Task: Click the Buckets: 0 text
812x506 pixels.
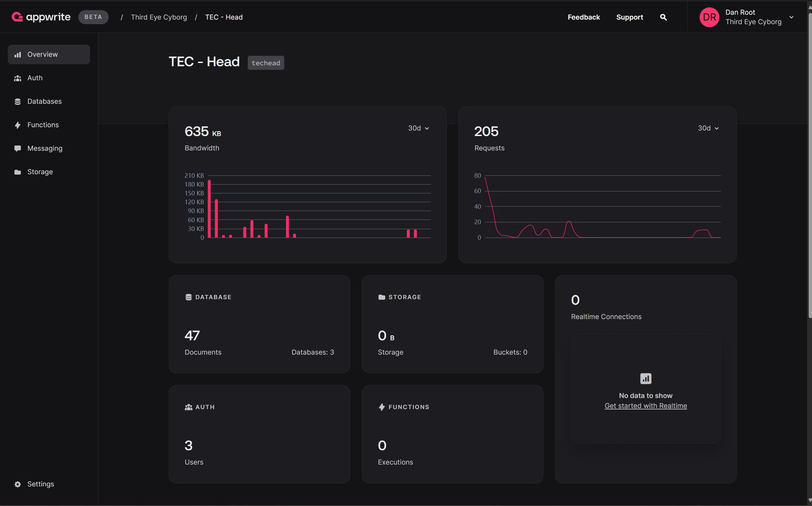Action: pos(510,352)
